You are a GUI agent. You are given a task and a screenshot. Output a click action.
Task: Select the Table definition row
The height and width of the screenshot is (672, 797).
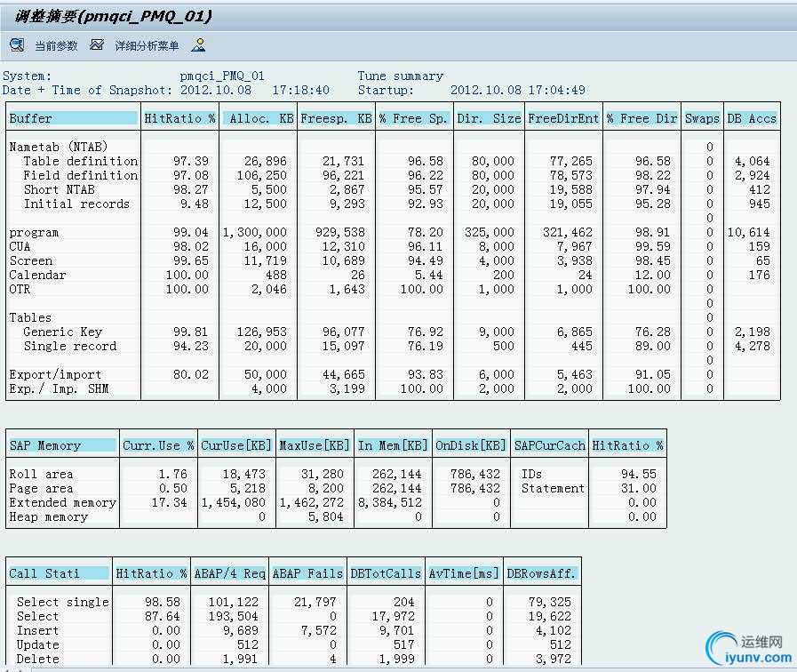[393, 161]
